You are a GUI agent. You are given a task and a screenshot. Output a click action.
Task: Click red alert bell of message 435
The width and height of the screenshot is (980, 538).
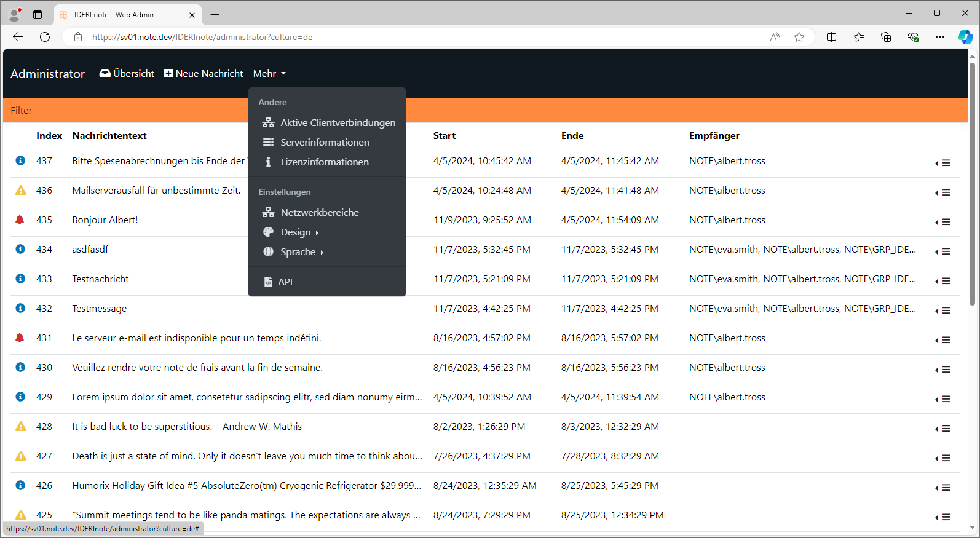pos(20,220)
